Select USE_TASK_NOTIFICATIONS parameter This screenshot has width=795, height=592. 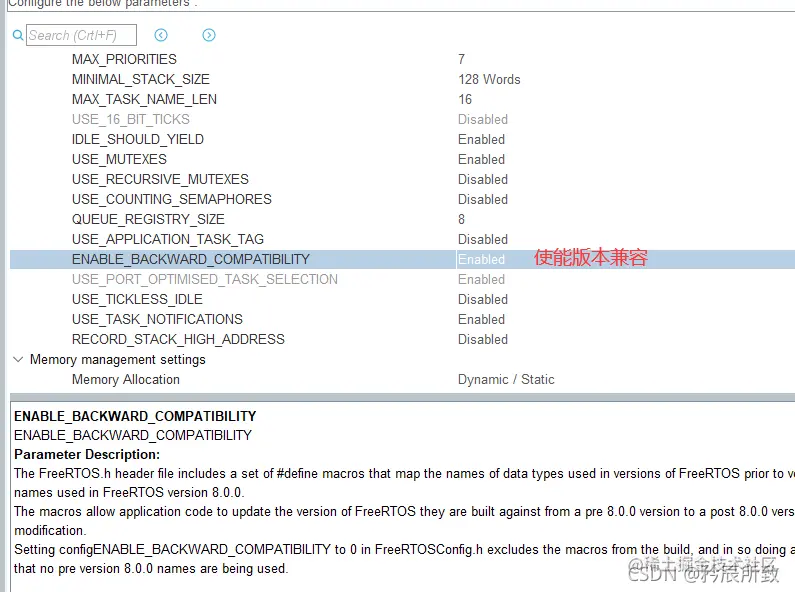157,319
